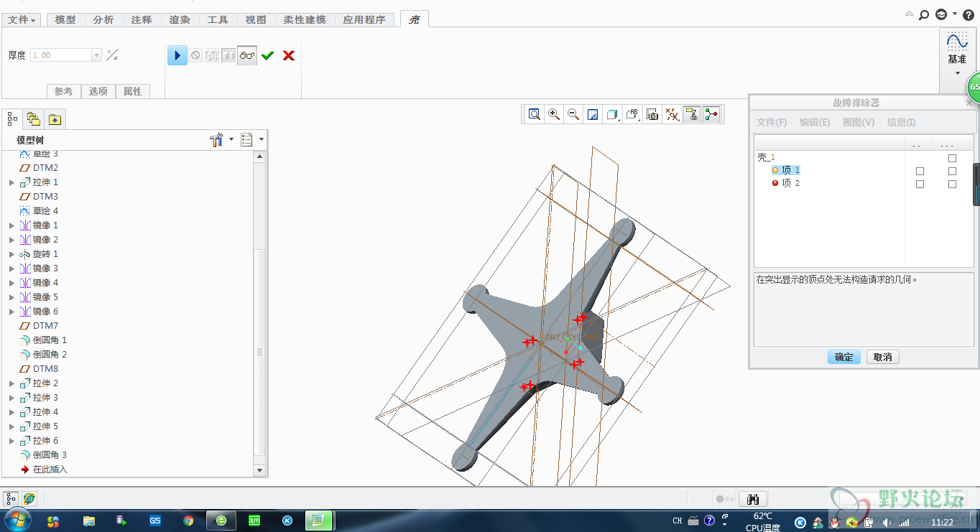980x532 pixels.
Task: Open the 选项 panel tab
Action: (98, 91)
